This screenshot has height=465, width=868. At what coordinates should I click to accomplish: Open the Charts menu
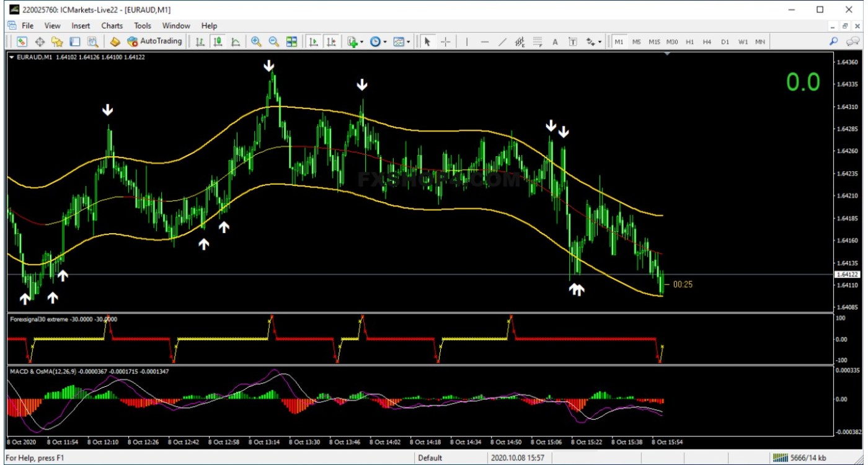click(112, 25)
